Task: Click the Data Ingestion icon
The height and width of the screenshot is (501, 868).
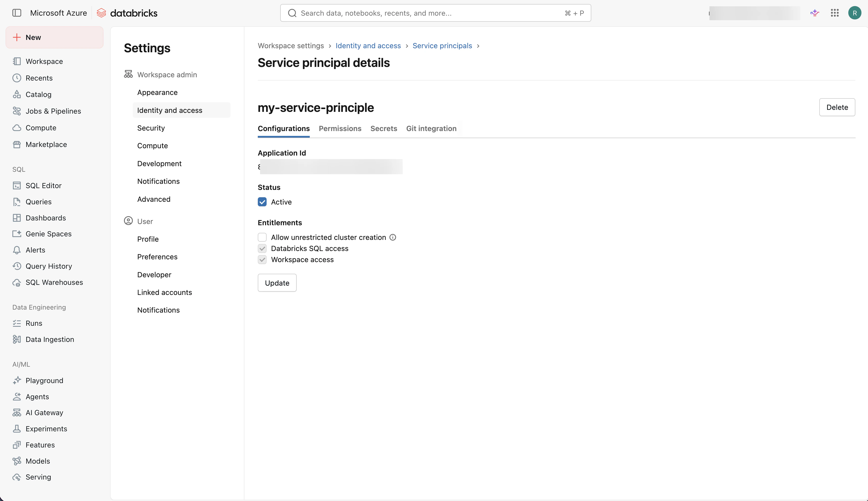Action: [17, 339]
